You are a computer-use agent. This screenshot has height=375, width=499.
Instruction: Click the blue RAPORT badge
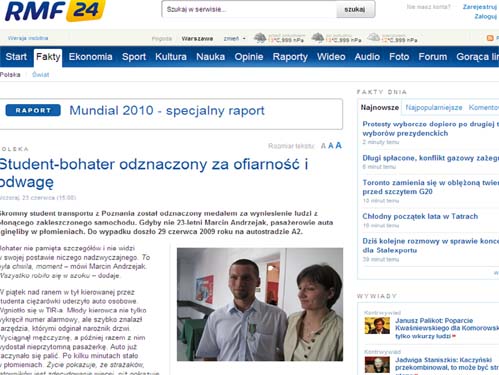click(33, 110)
